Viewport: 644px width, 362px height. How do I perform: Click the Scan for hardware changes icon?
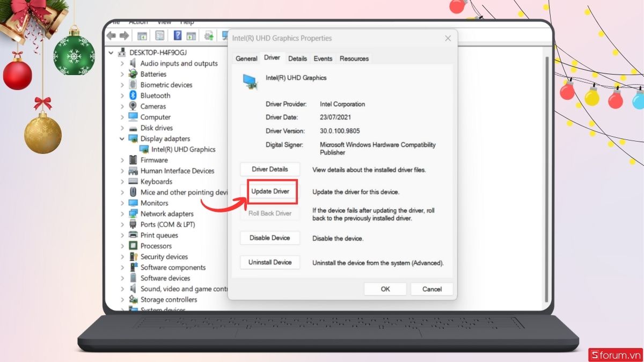pos(225,35)
